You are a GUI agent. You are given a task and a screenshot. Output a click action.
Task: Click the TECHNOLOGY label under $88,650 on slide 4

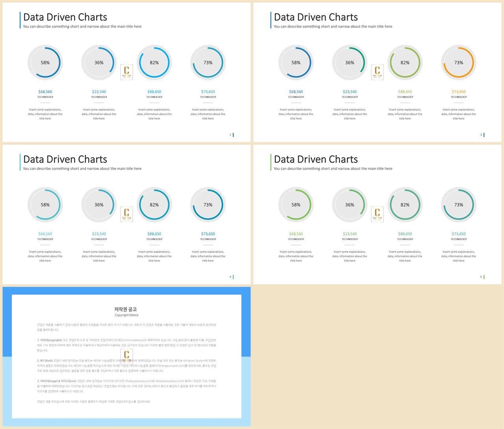[154, 239]
